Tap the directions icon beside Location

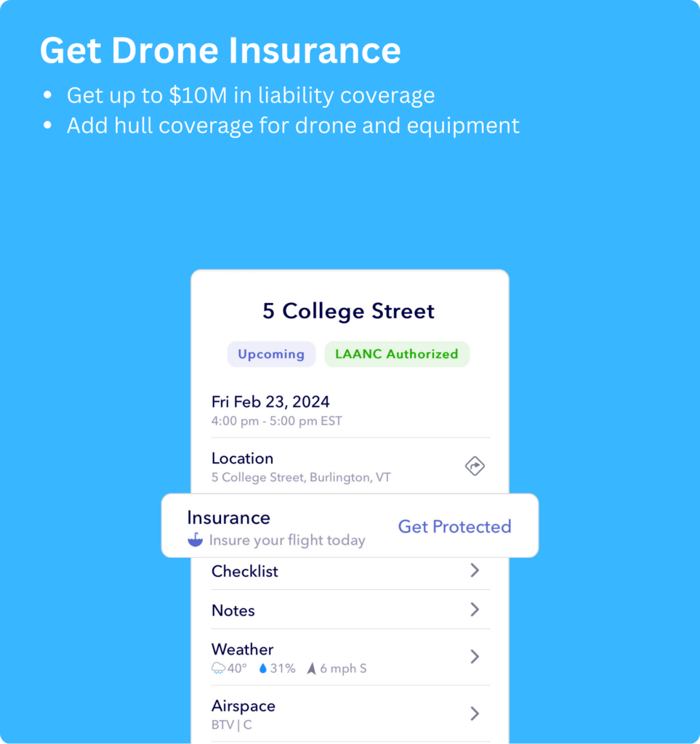pyautogui.click(x=475, y=466)
